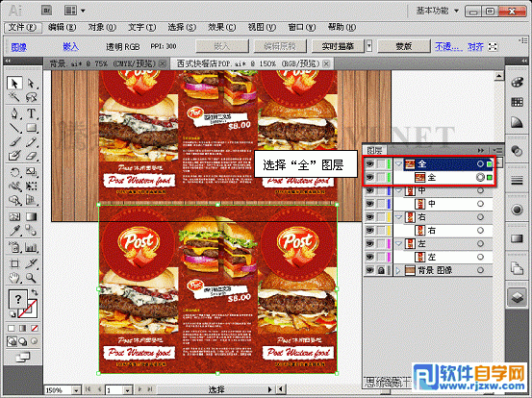This screenshot has height=398, width=532.
Task: Switch to the 西式快餐店POP.ai tab
Action: tap(247, 63)
